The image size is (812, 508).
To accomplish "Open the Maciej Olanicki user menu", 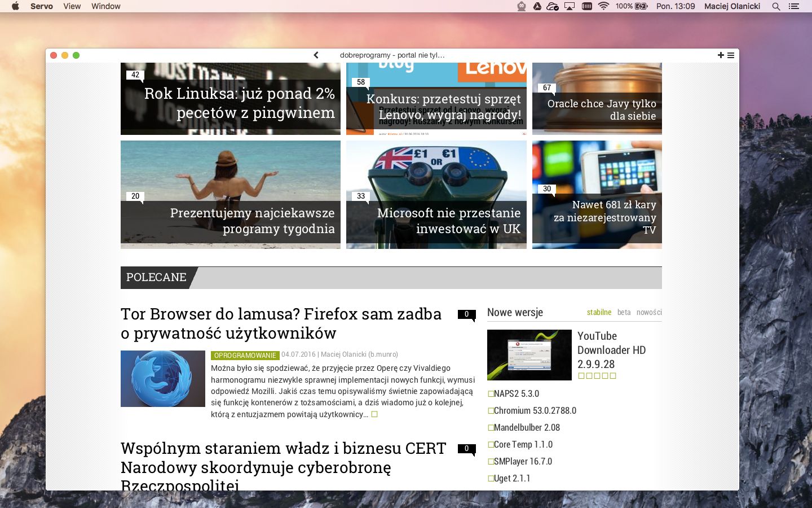I will click(x=732, y=6).
